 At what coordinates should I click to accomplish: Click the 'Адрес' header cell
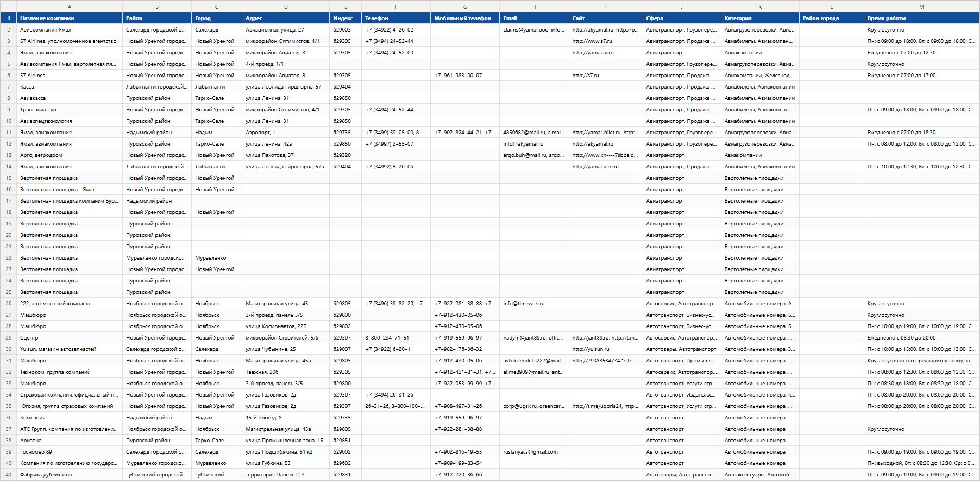(x=286, y=18)
